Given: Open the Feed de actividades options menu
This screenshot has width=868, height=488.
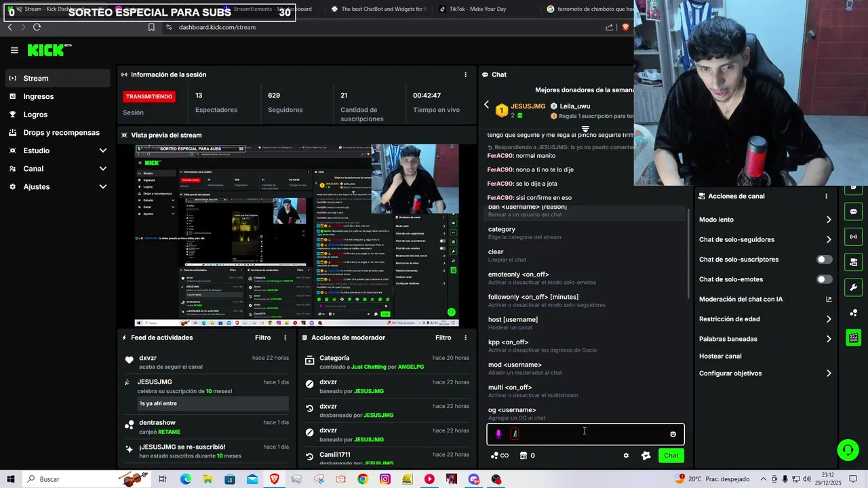Looking at the screenshot, I should 285,338.
